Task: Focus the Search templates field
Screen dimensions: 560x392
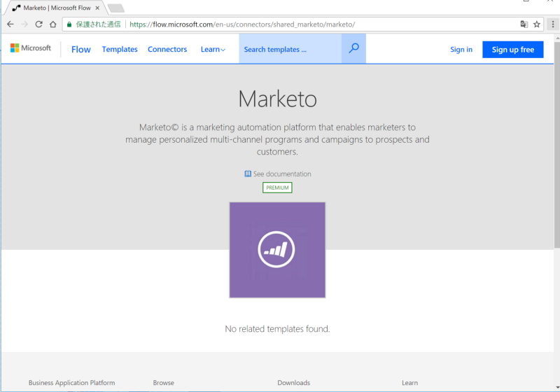Action: pyautogui.click(x=290, y=49)
